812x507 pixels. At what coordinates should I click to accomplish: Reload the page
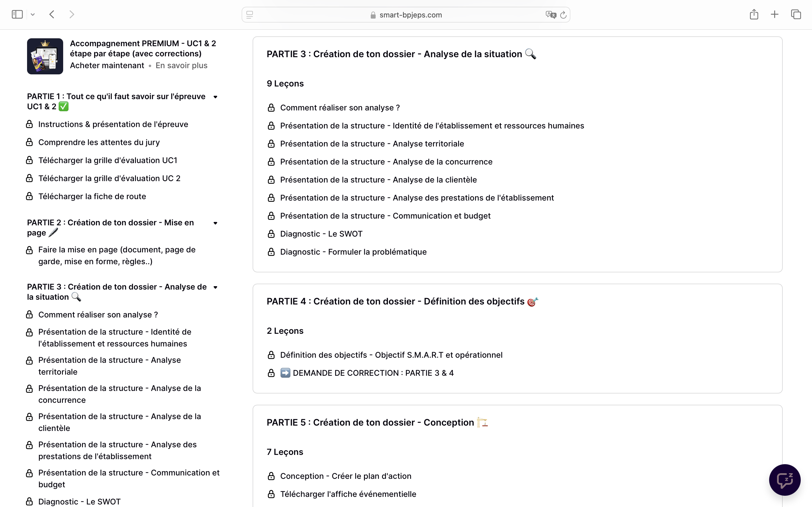pos(563,15)
